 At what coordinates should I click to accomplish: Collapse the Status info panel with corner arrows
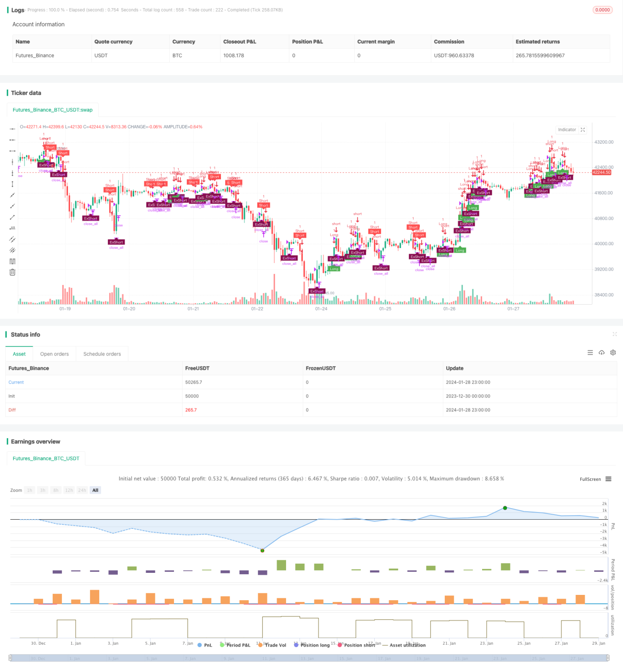[x=614, y=334]
